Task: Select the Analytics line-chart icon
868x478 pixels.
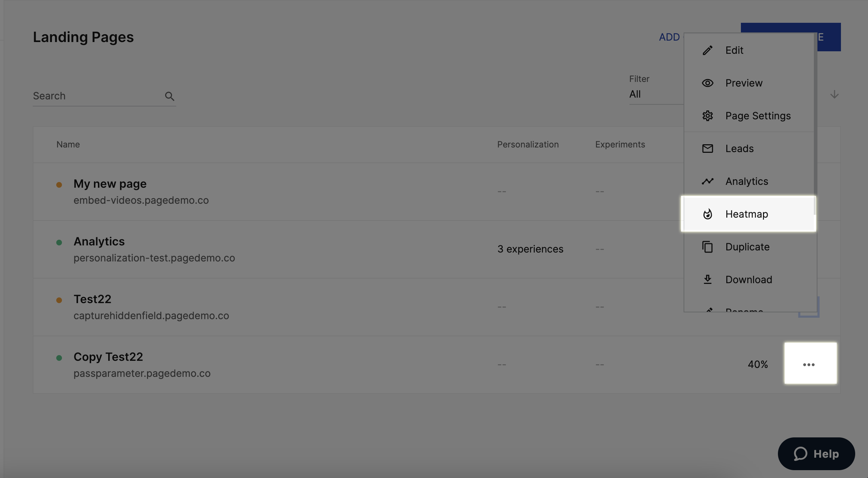Action: pyautogui.click(x=707, y=181)
